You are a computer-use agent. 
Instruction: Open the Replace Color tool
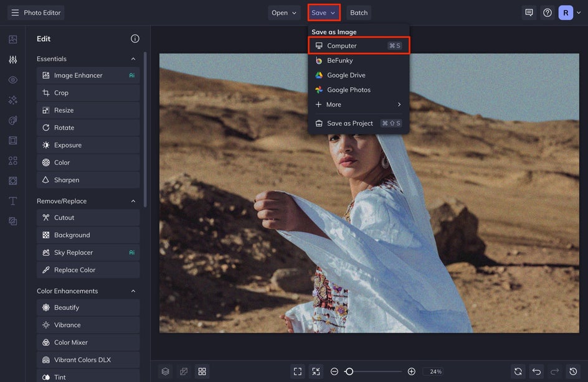click(88, 270)
